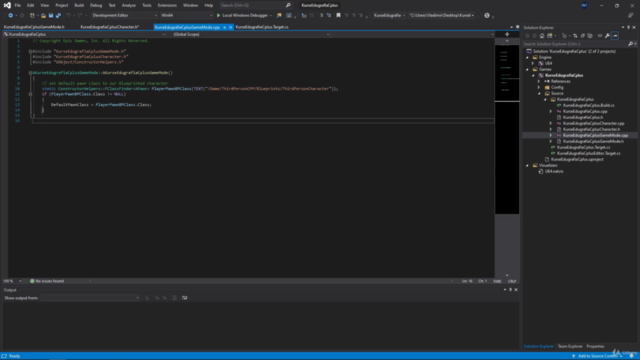Click the No issues found indicator
Screen dimensions: 640x360
(47, 281)
